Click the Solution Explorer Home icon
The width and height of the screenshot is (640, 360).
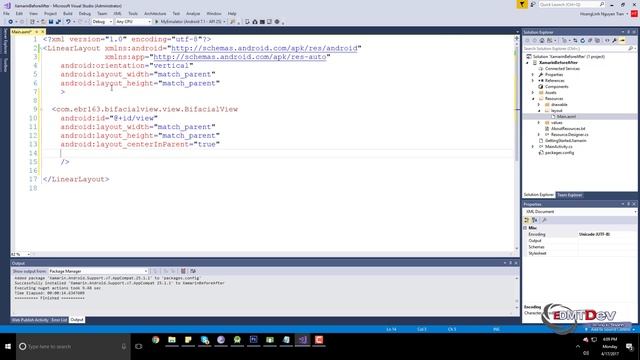[x=542, y=40]
